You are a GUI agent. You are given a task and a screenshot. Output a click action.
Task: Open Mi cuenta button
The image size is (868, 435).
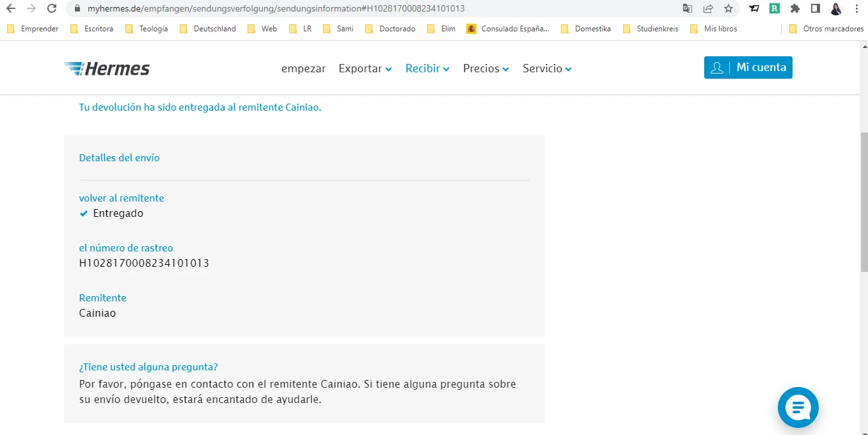pos(748,68)
